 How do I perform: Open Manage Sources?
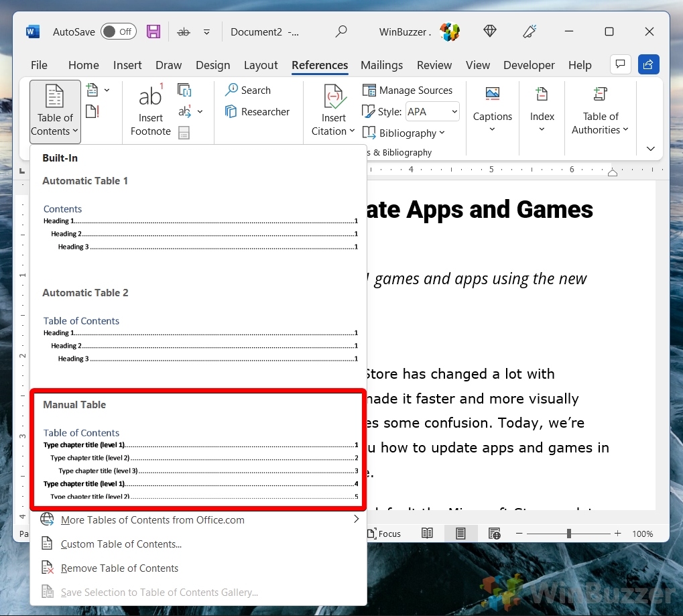408,90
